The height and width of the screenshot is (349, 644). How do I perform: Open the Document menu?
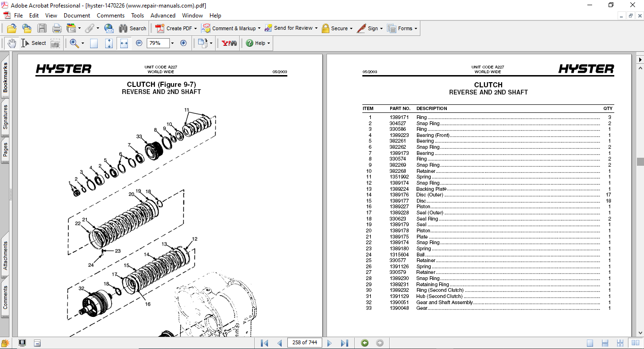coord(77,16)
